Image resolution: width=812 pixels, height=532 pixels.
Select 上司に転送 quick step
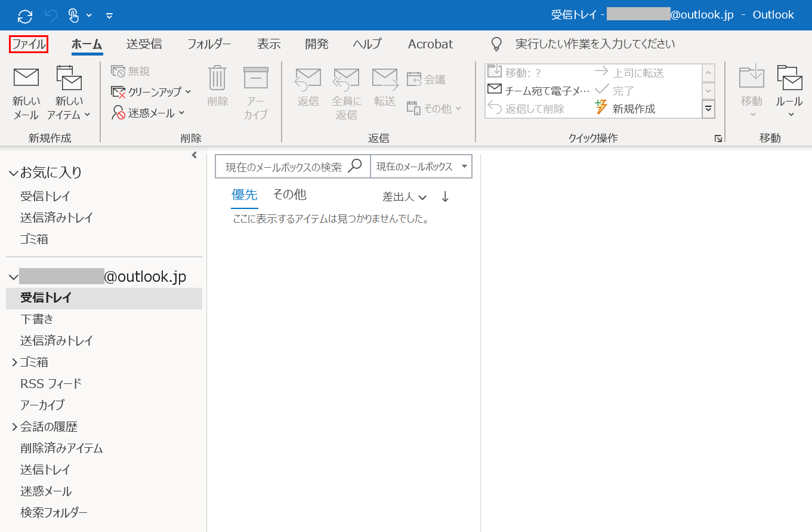point(629,73)
